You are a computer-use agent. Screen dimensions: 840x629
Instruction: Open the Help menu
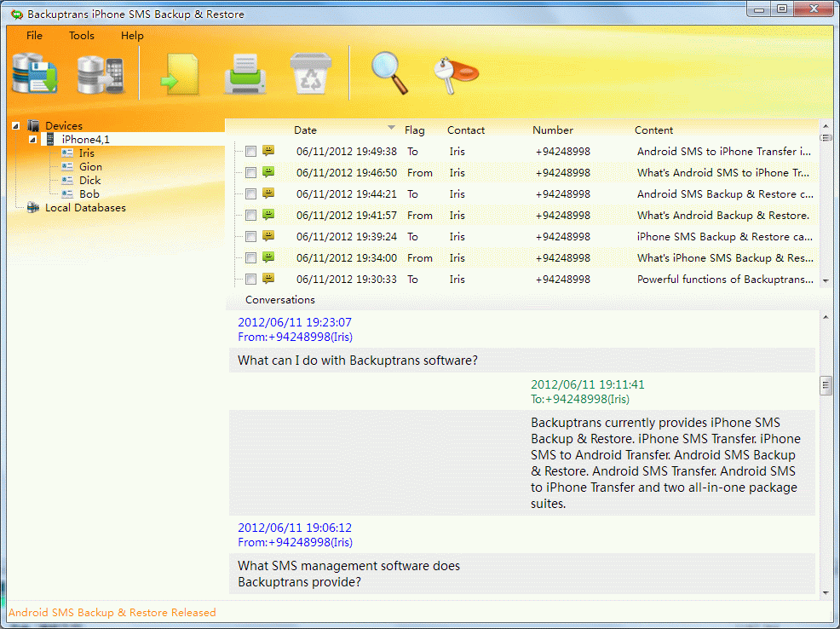[132, 36]
